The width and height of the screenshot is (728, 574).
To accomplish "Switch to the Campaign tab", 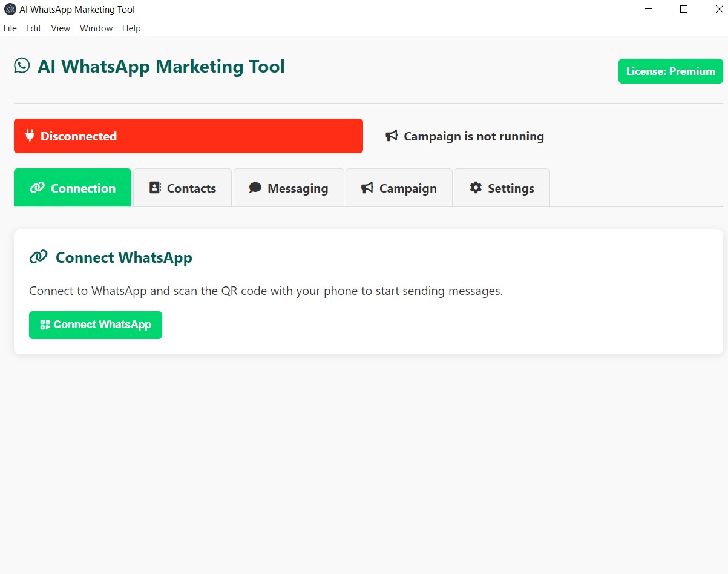I will 399,188.
